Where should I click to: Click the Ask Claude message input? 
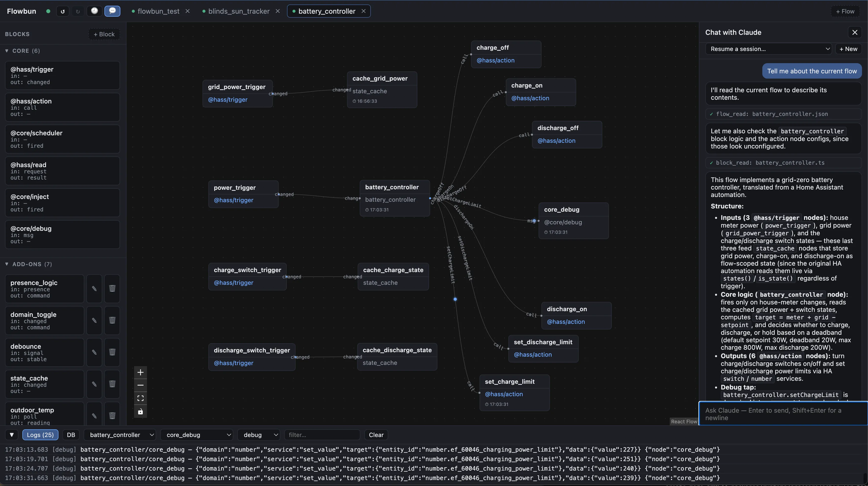click(783, 414)
